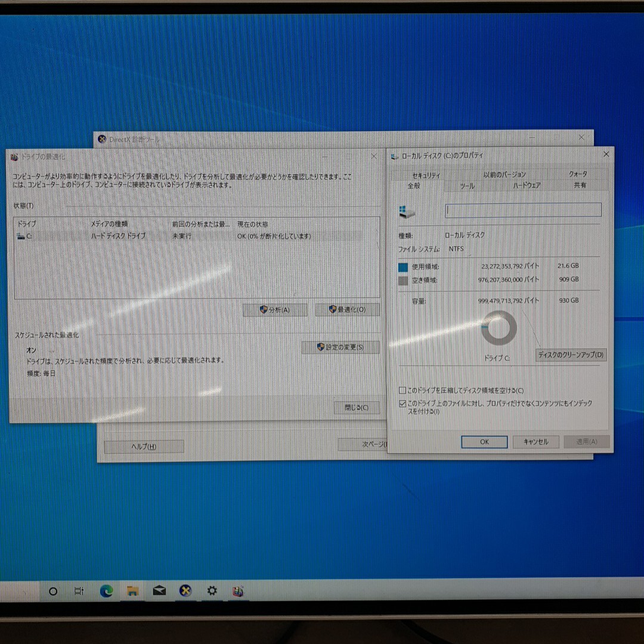This screenshot has width=644, height=644.
Task: Click the 現在の状態 column header
Action: coord(253,224)
